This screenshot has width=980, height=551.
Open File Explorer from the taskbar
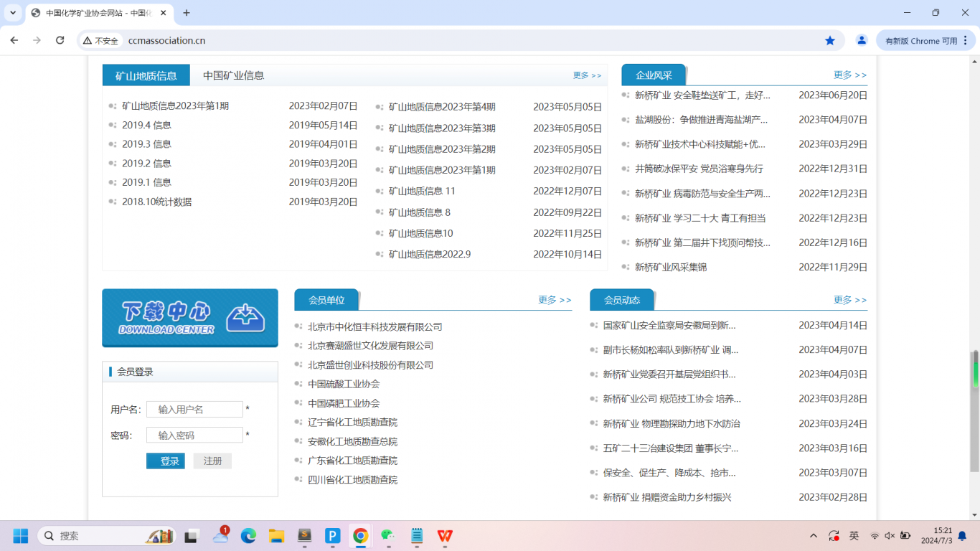point(276,536)
